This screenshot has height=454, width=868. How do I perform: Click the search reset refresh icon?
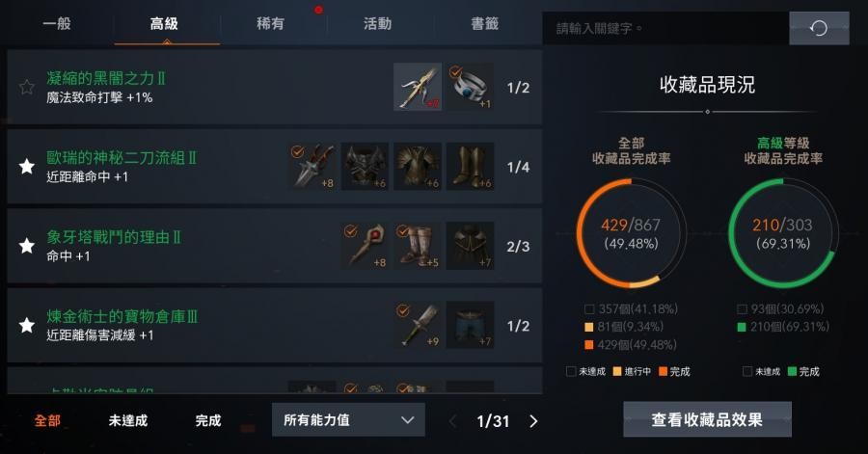(819, 28)
